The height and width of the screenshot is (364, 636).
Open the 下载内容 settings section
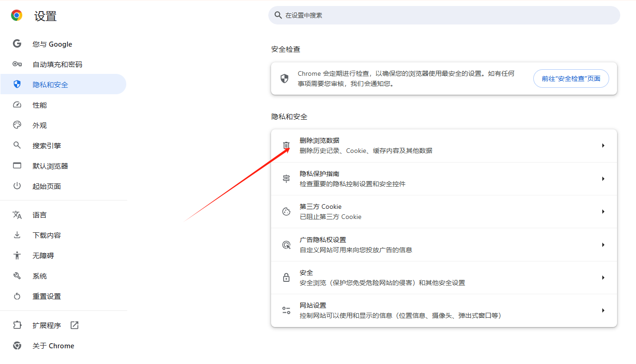[x=63, y=235]
